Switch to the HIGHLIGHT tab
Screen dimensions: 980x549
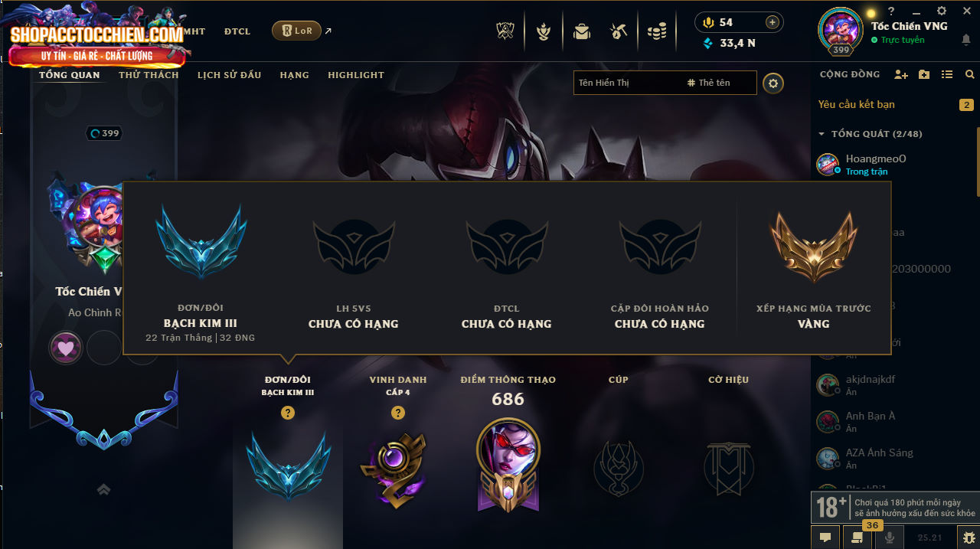(356, 75)
